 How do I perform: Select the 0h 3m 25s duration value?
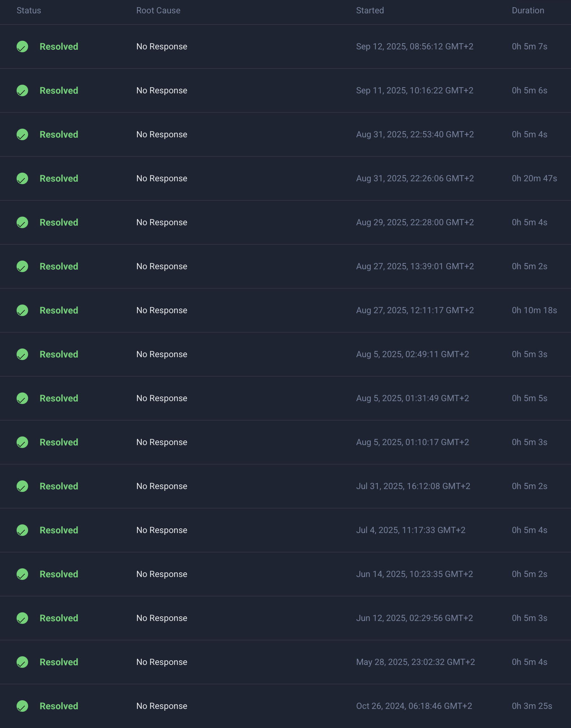532,706
